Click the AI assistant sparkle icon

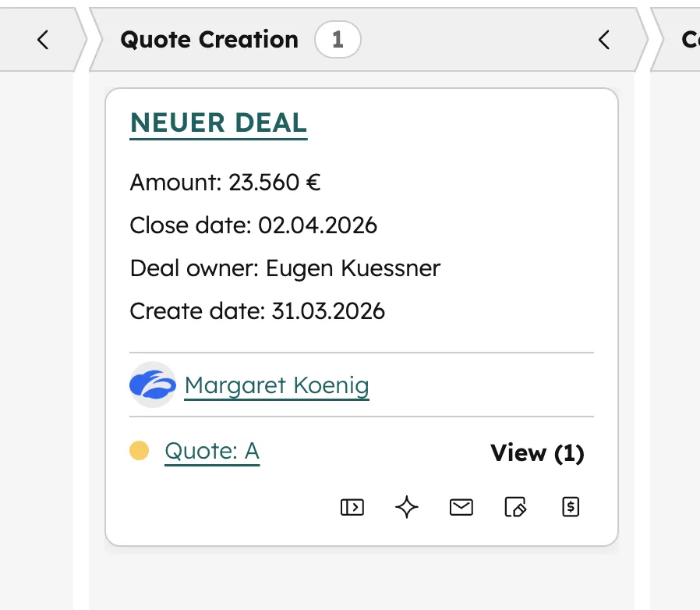click(406, 507)
